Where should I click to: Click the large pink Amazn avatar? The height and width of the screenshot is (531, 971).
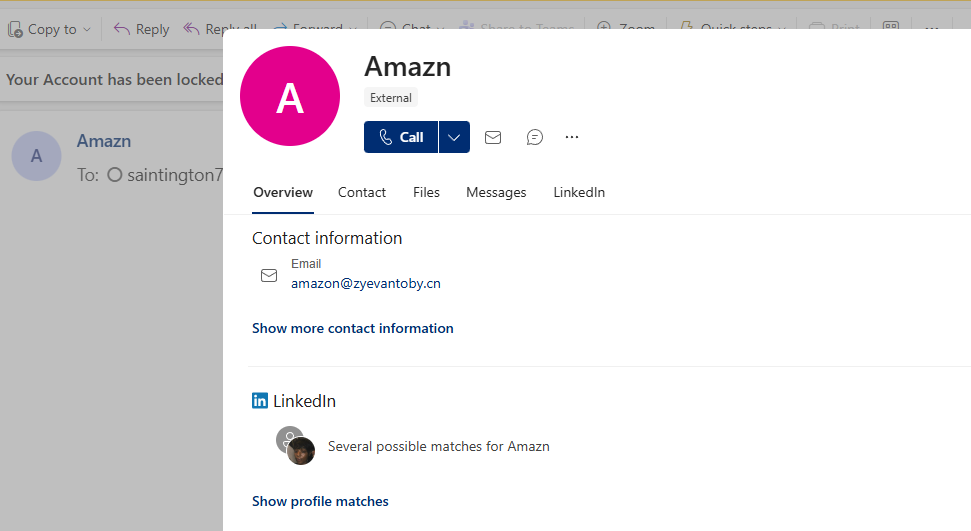290,96
